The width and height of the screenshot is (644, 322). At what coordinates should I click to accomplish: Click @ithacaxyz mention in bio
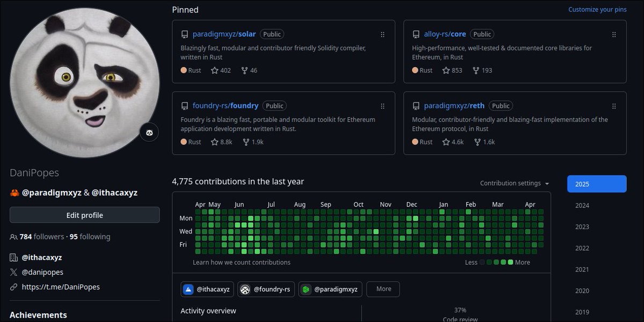pos(114,193)
